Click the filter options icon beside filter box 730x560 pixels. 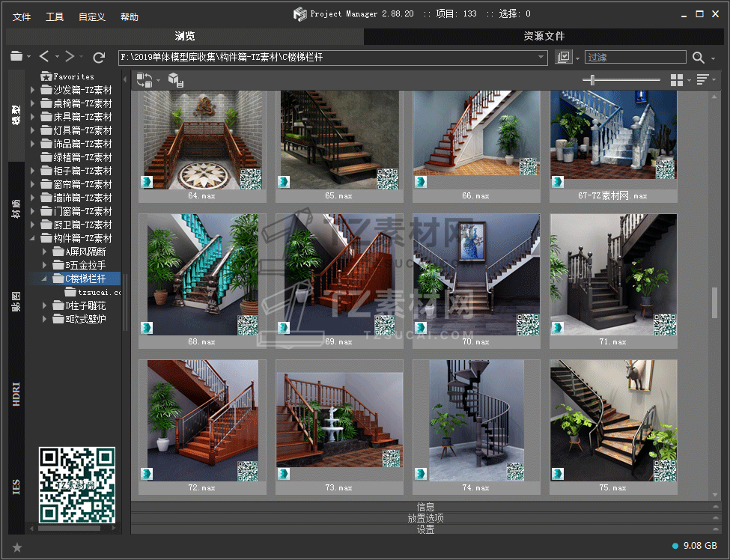[x=564, y=58]
